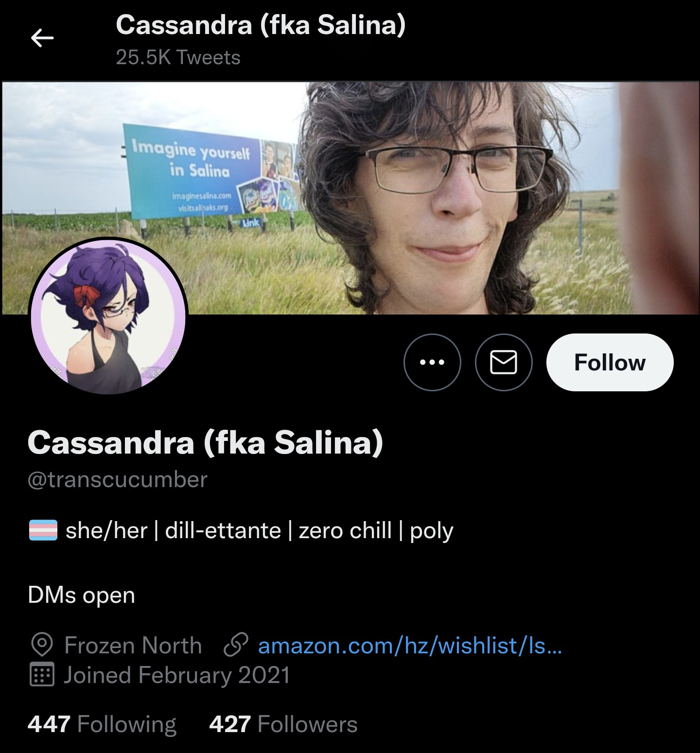The image size is (700, 753).
Task: Open the 427 Followers list
Action: click(283, 724)
